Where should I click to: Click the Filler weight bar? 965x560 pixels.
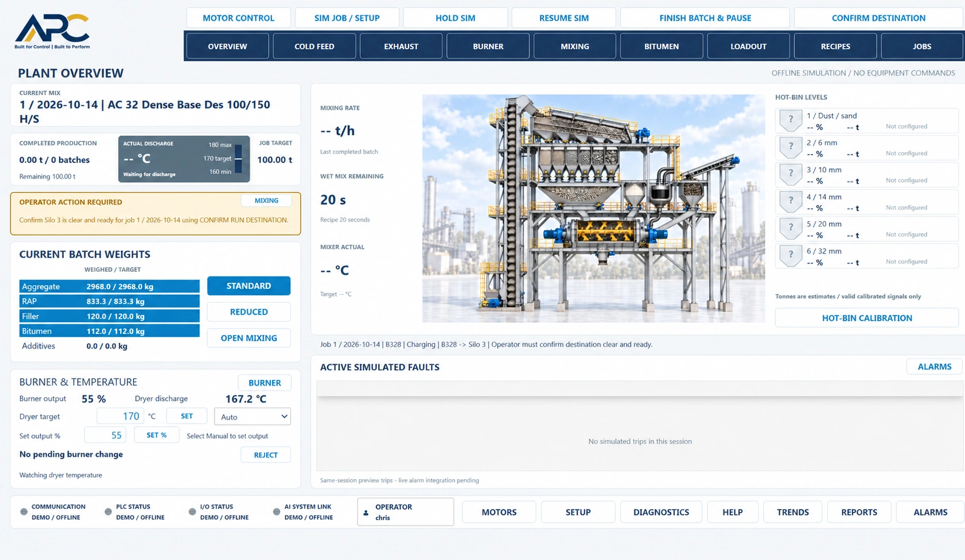110,316
